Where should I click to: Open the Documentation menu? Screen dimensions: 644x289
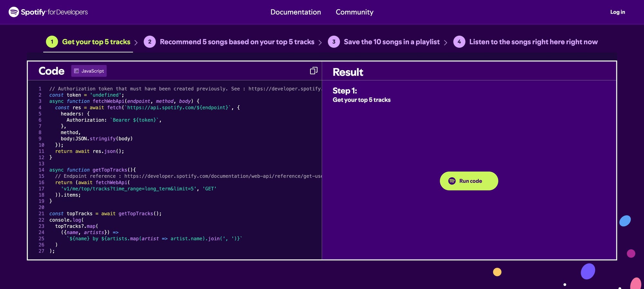tap(296, 12)
